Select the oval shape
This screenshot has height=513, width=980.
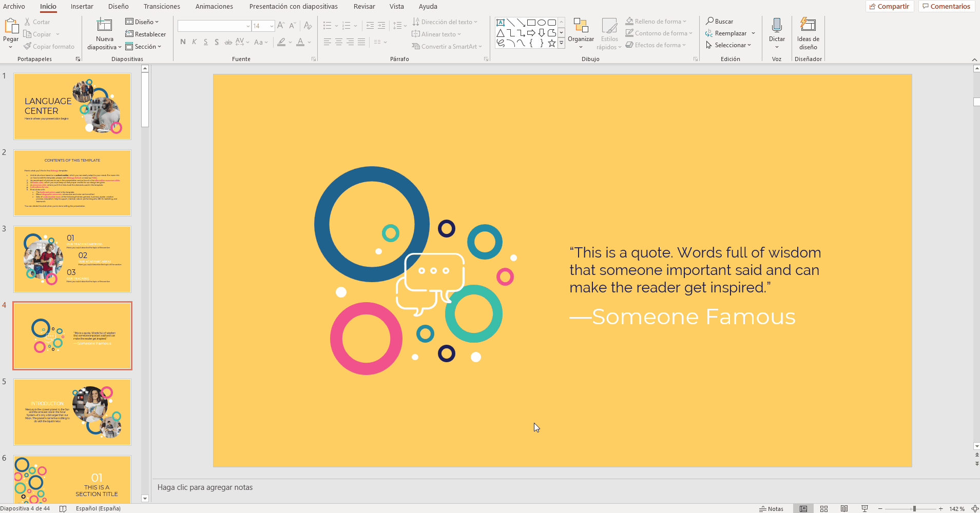pos(542,23)
